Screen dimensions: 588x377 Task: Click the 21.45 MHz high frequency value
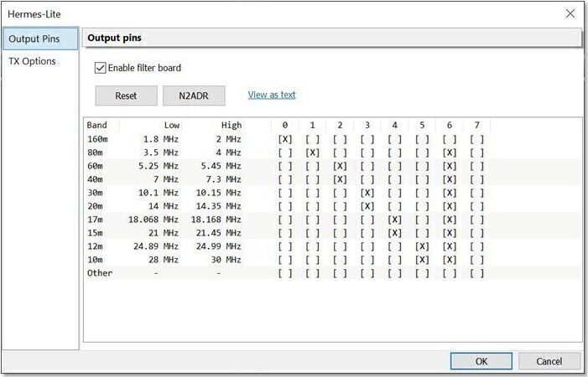click(219, 233)
